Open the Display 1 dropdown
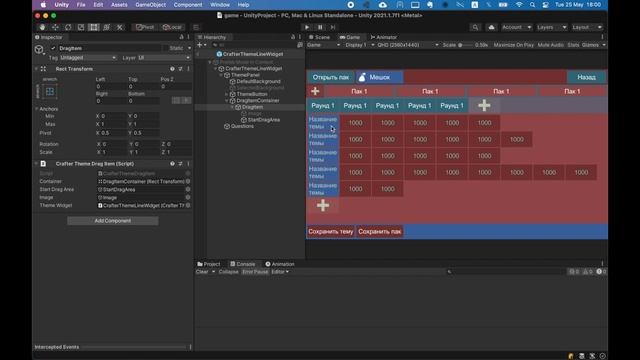Screen dimensions: 640x360 tap(360, 45)
